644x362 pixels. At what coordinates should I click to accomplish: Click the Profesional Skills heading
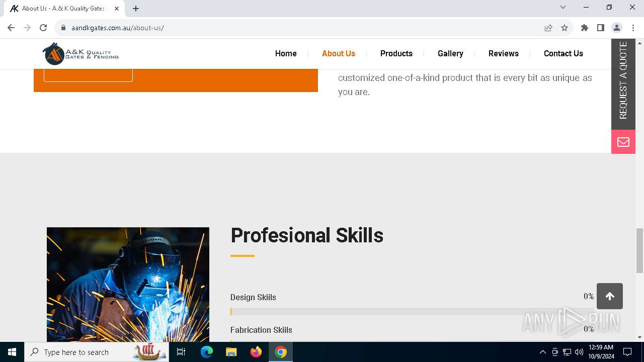[307, 235]
